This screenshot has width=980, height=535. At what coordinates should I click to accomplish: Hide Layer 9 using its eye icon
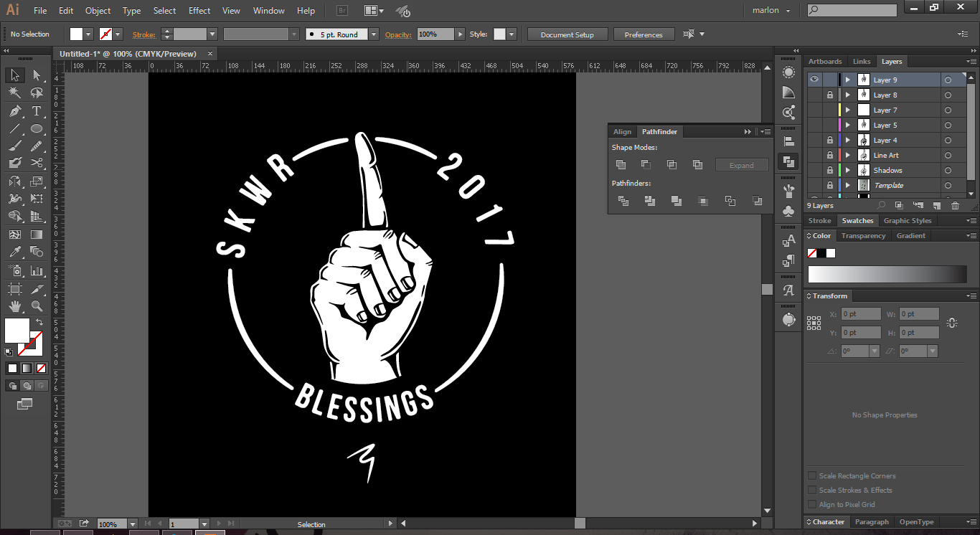pyautogui.click(x=814, y=80)
